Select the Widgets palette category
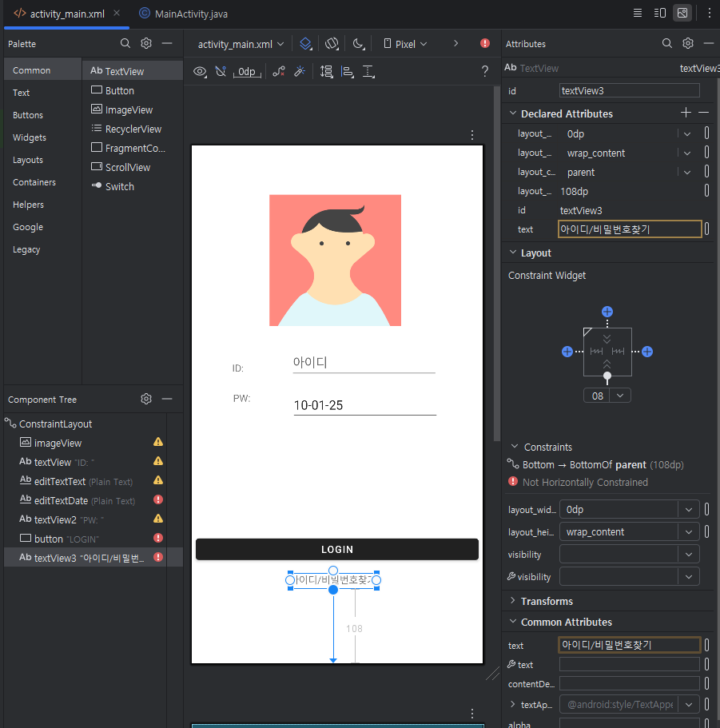This screenshot has width=720, height=728. [x=42, y=137]
